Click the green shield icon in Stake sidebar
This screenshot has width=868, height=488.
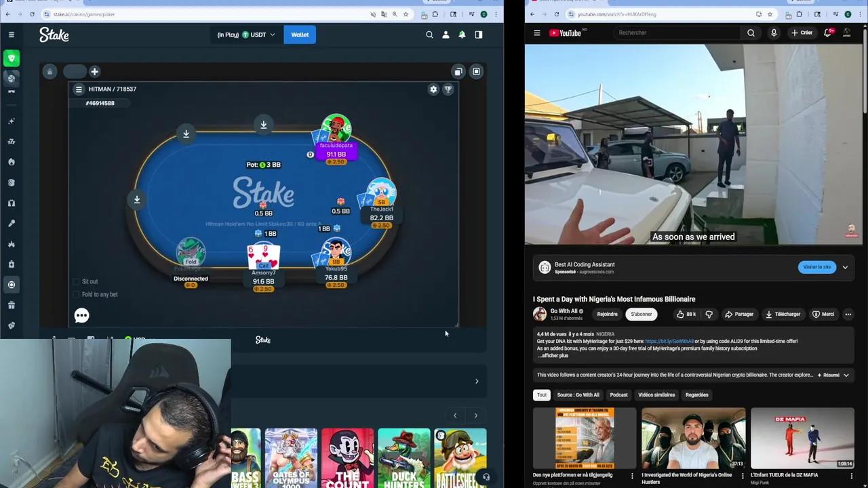(x=12, y=58)
